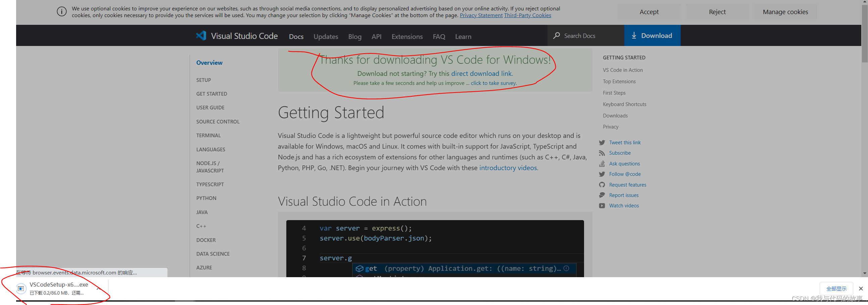Click the cookie banner info icon
Viewport: 868px width, 305px height.
pos(62,12)
